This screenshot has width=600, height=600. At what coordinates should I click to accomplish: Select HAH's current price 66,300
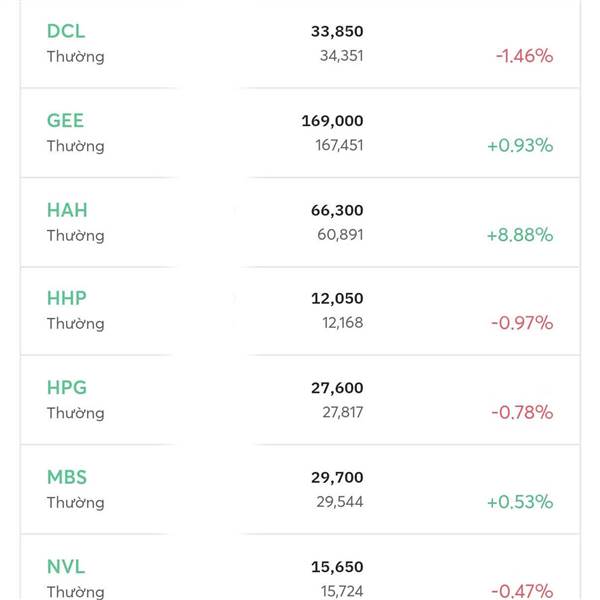337,210
